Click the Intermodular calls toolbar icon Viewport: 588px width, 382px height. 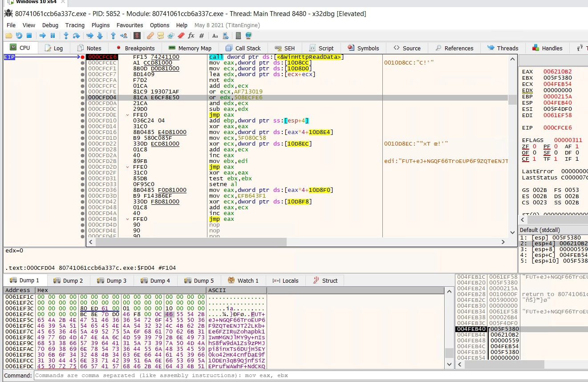point(225,36)
